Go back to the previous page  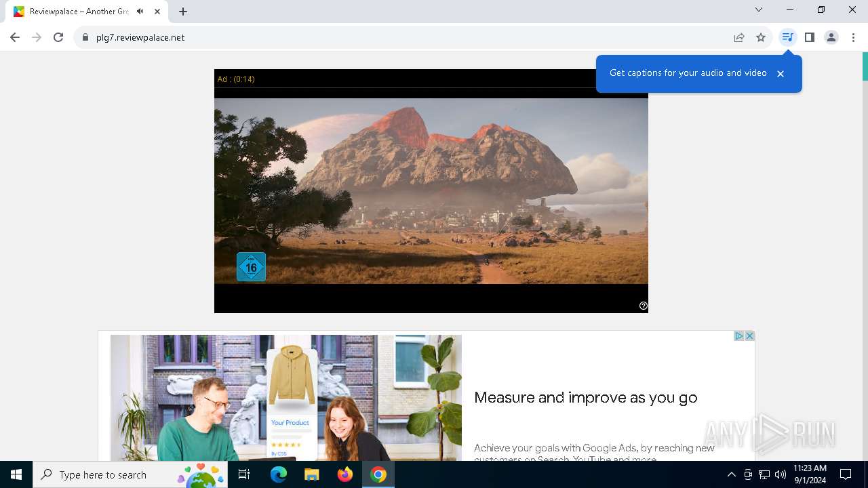pyautogui.click(x=15, y=37)
